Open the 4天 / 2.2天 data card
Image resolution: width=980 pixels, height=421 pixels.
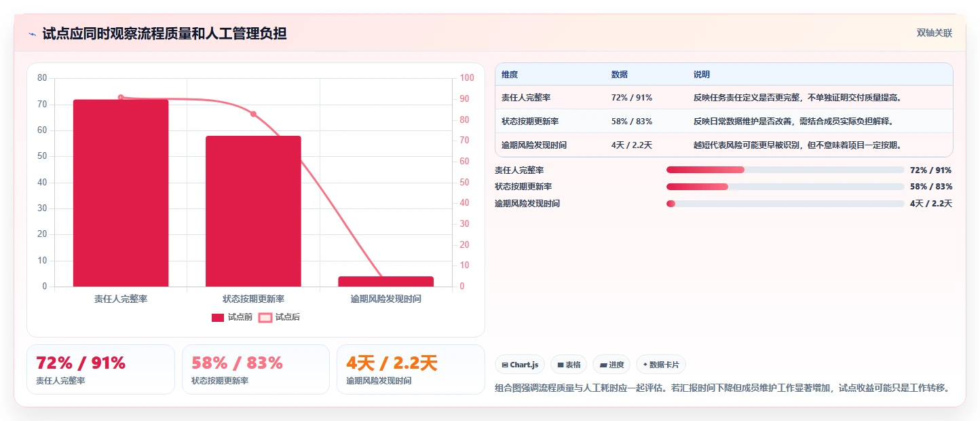[x=411, y=369]
